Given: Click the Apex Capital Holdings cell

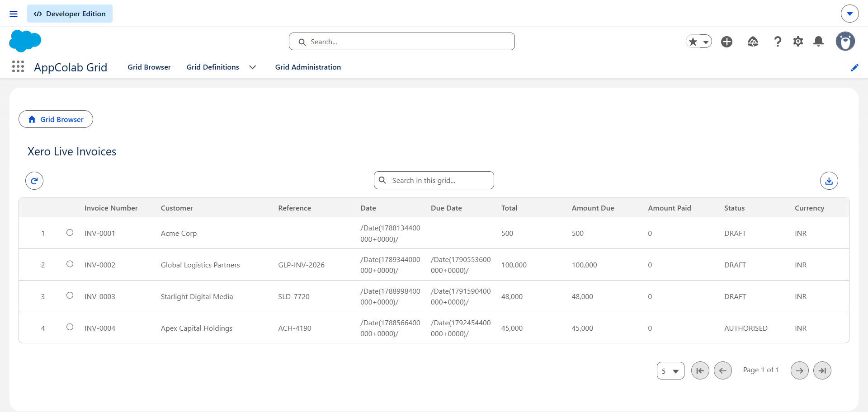Looking at the screenshot, I should (197, 328).
